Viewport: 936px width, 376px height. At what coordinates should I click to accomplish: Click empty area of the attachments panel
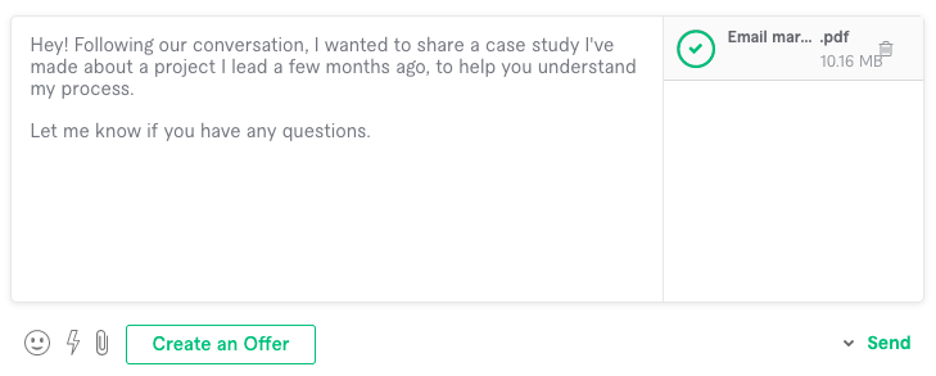coord(793,191)
